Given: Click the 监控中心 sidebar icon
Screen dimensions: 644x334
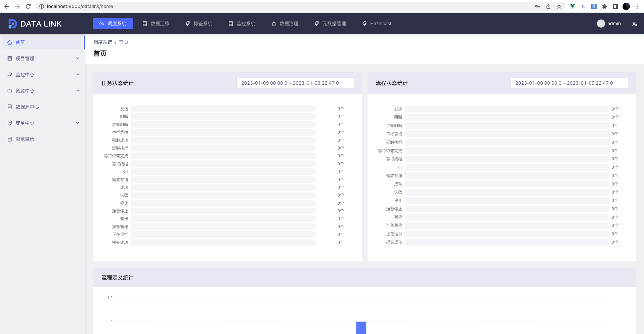Looking at the screenshot, I should click(10, 75).
